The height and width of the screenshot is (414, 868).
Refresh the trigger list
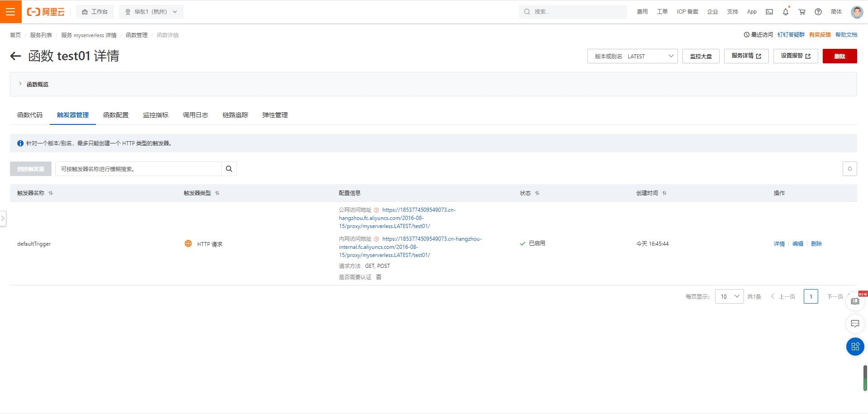pos(849,169)
